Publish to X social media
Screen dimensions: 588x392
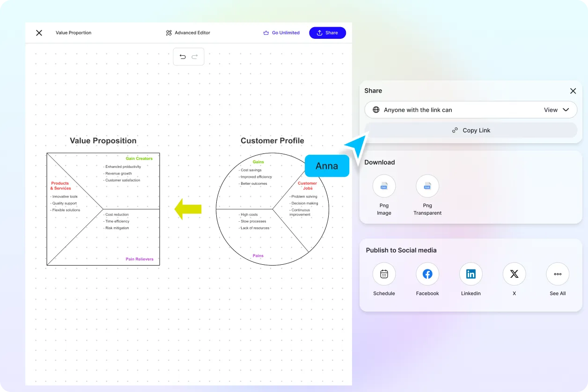[x=514, y=274]
